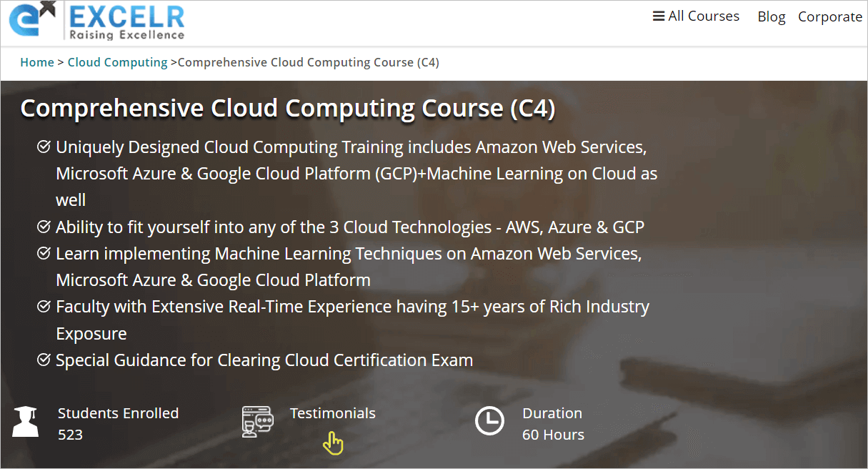The height and width of the screenshot is (469, 868).
Task: Click the hamburger icon beside All Courses
Action: click(660, 16)
